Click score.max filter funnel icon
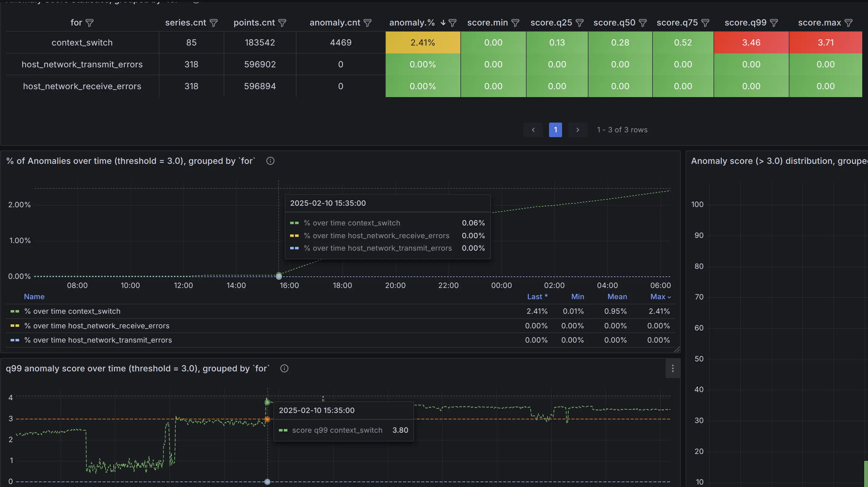The width and height of the screenshot is (868, 487). coord(849,23)
